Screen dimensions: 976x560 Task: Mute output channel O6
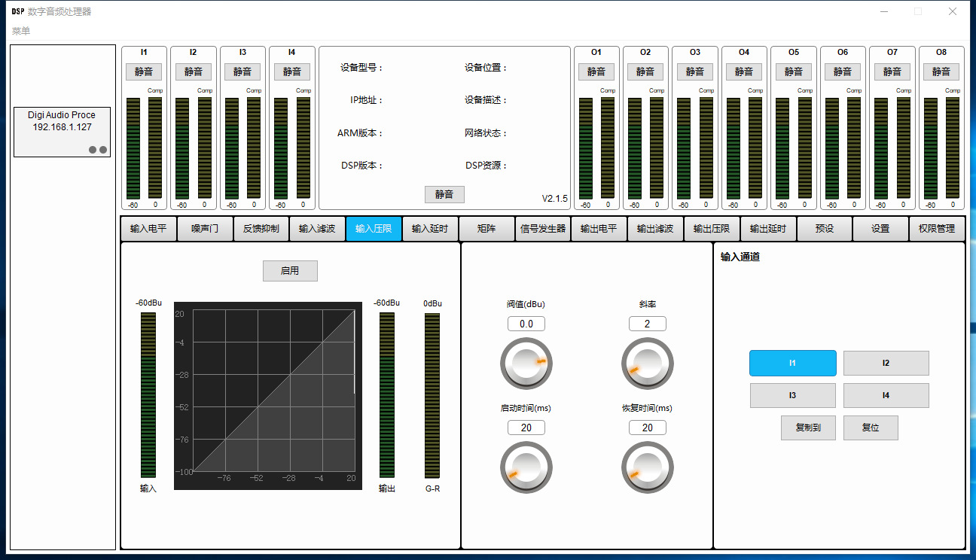[x=843, y=72]
